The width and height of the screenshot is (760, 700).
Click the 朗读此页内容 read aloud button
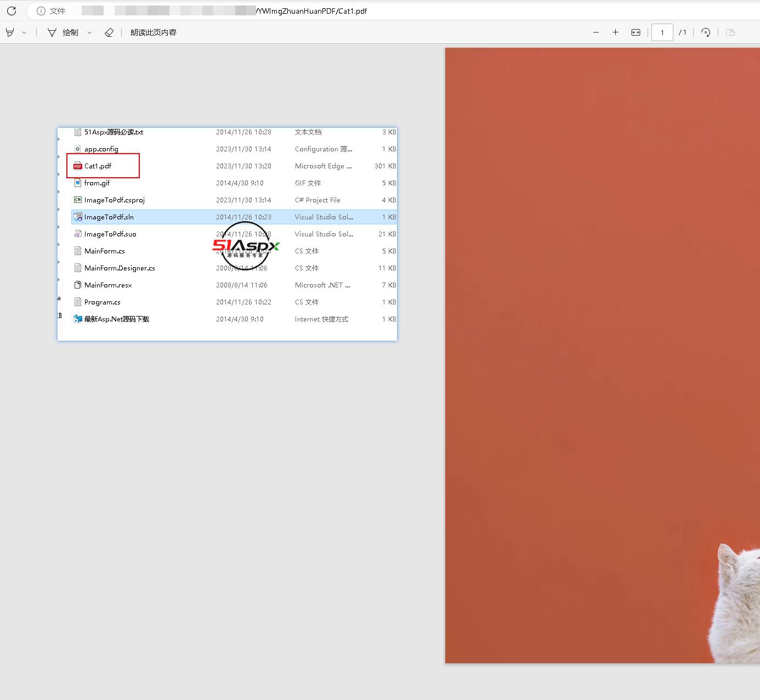(154, 32)
